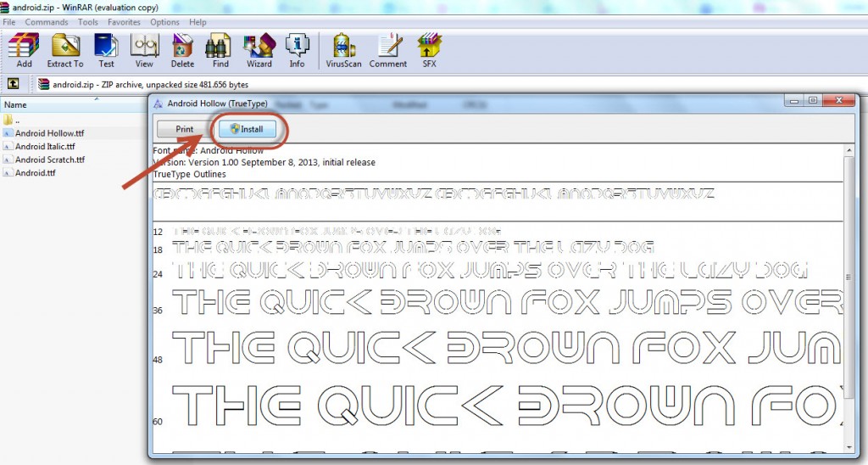
Task: Launch the Wizard tool
Action: [x=259, y=50]
